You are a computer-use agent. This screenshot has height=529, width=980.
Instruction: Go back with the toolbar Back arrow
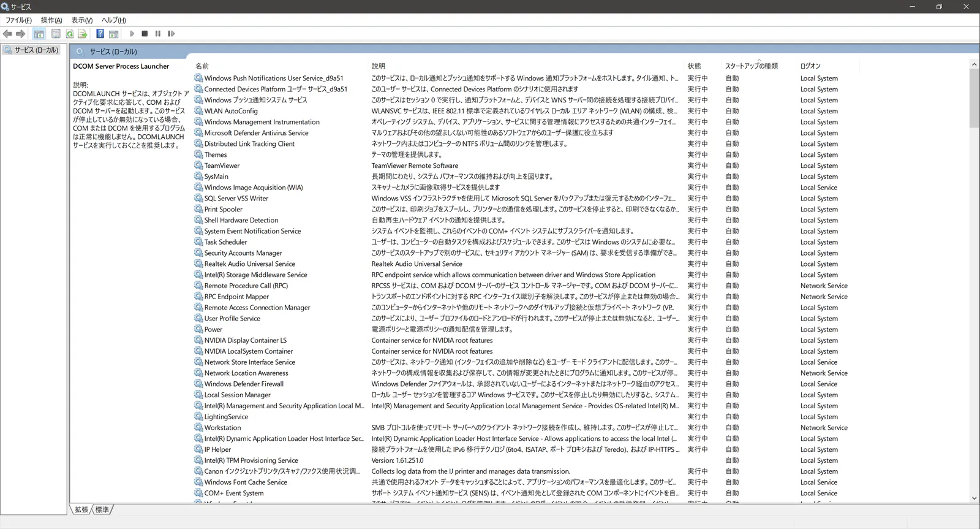(7, 34)
